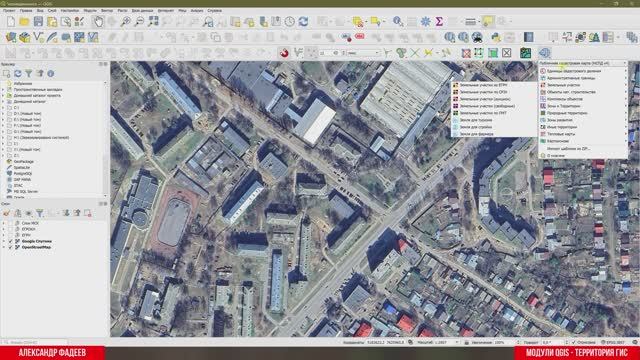Expand Пространственные закладки in the Browser

[3, 89]
